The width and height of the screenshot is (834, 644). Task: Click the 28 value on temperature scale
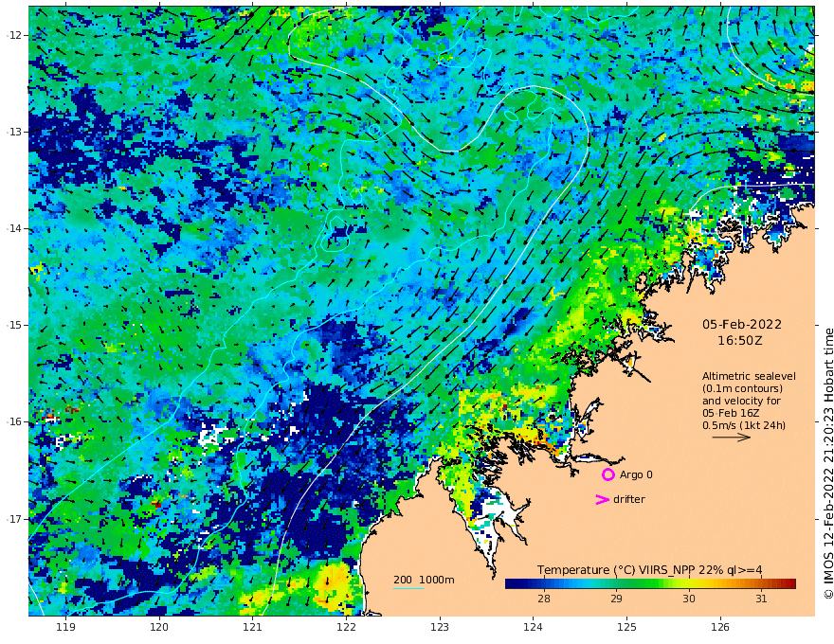544,599
